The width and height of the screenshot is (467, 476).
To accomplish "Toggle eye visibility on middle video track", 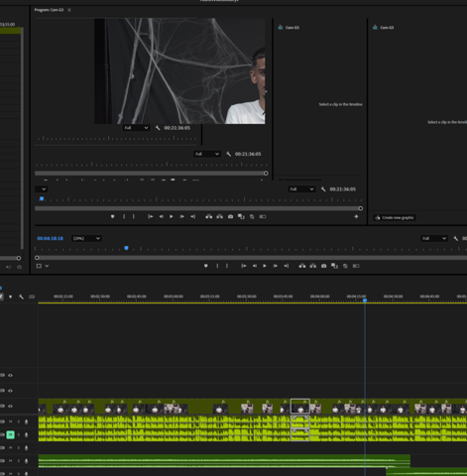I will click(10, 391).
